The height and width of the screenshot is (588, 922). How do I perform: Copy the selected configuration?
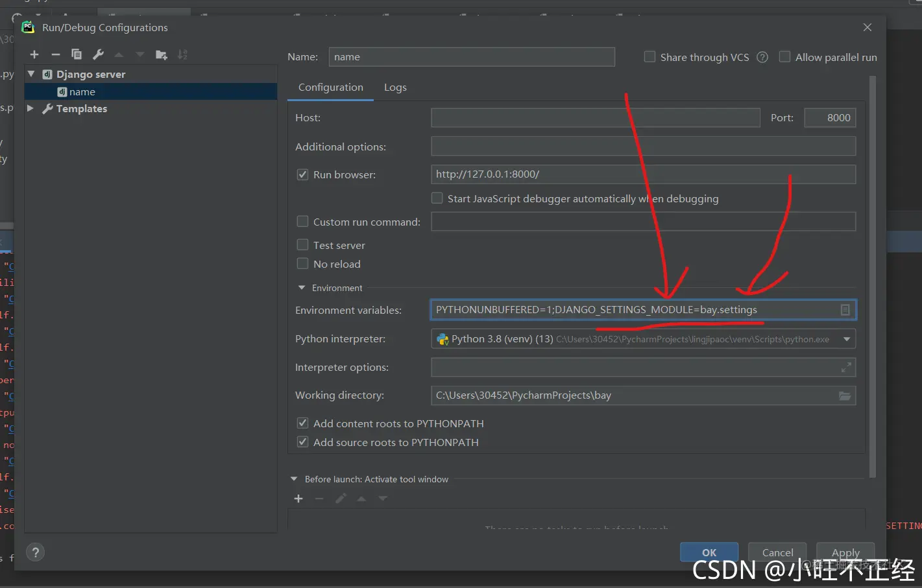click(x=77, y=54)
